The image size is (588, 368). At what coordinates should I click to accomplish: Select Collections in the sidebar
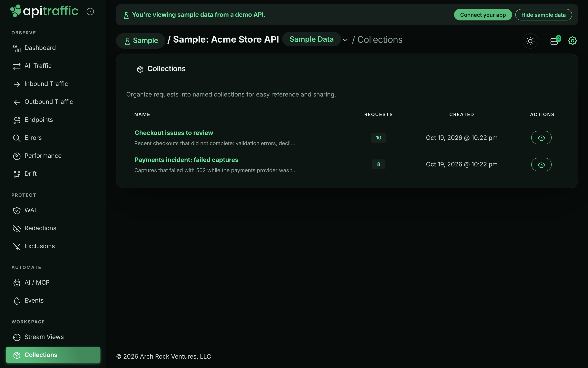[x=53, y=355]
